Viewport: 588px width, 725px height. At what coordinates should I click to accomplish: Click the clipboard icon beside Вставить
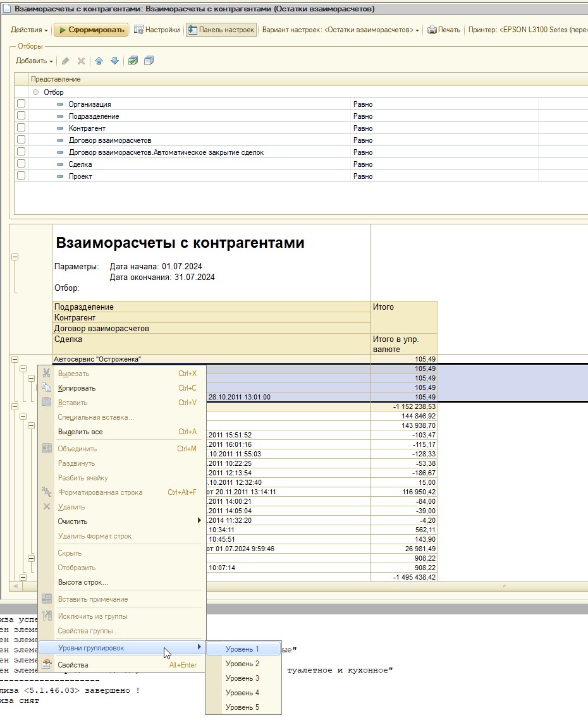46,402
